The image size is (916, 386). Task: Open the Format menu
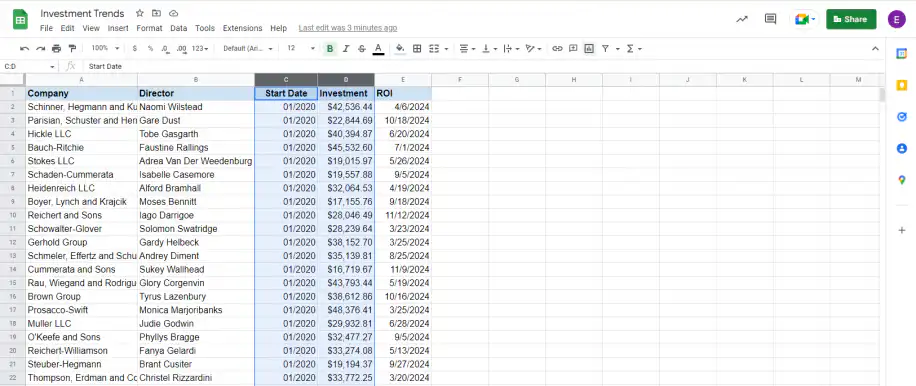(150, 28)
